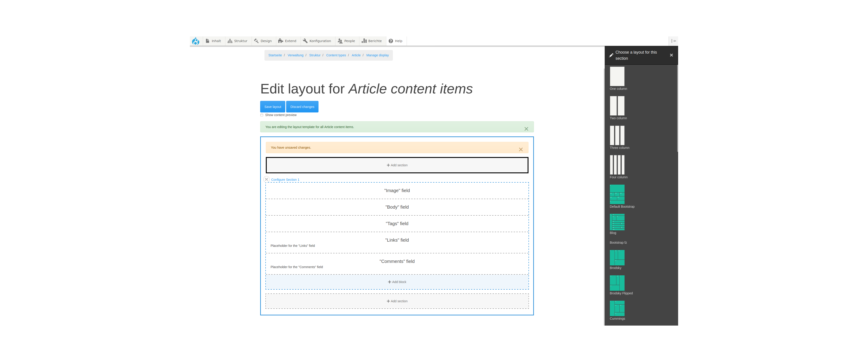Click the Discard changes button
The height and width of the screenshot is (362, 868).
302,107
